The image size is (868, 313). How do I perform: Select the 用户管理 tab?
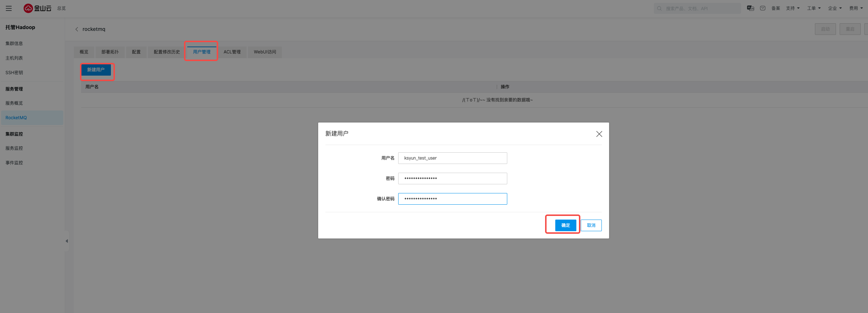pyautogui.click(x=202, y=52)
